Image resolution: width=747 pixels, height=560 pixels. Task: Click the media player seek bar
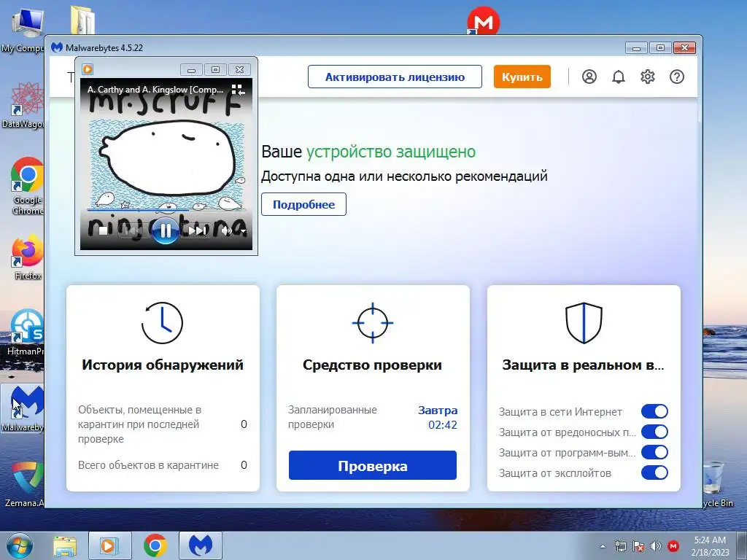click(166, 209)
